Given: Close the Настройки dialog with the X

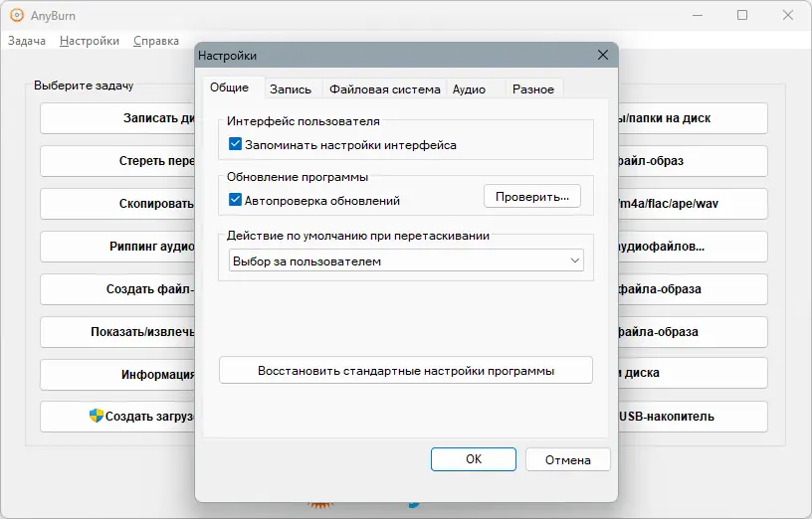Looking at the screenshot, I should click(603, 55).
